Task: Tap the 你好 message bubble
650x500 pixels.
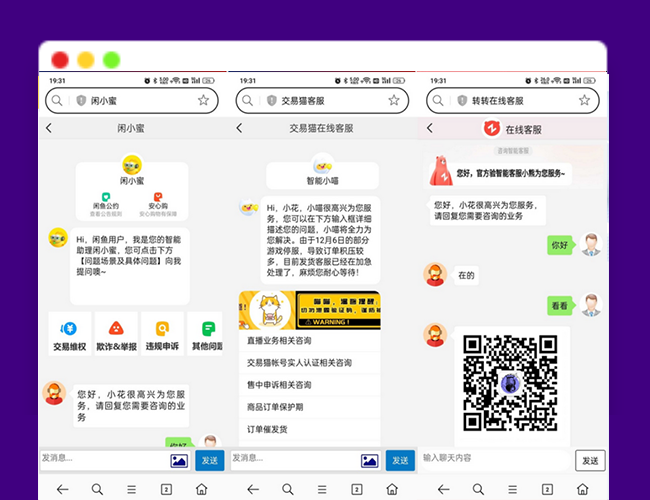Action: (x=560, y=245)
